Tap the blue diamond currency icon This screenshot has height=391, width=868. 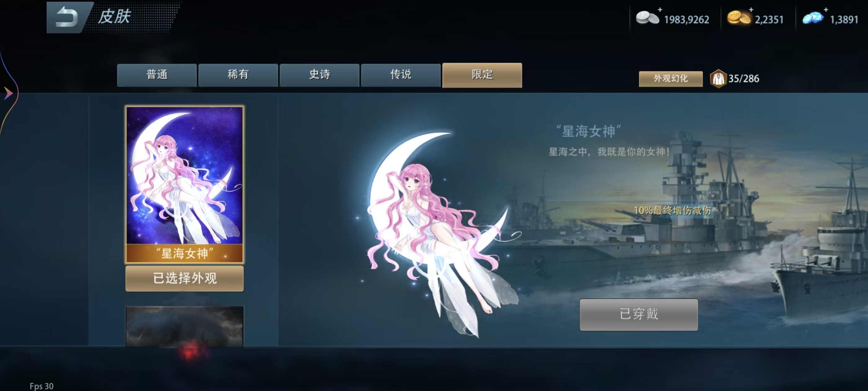click(813, 18)
